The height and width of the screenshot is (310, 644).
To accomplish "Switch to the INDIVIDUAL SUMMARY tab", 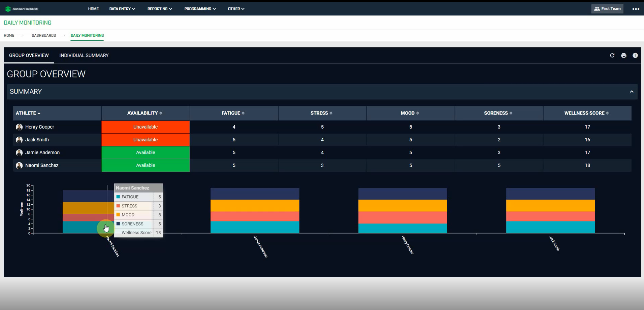I will 84,55.
